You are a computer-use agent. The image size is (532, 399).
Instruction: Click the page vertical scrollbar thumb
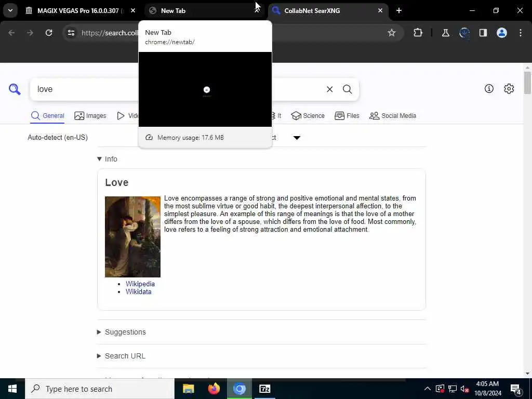(x=527, y=83)
